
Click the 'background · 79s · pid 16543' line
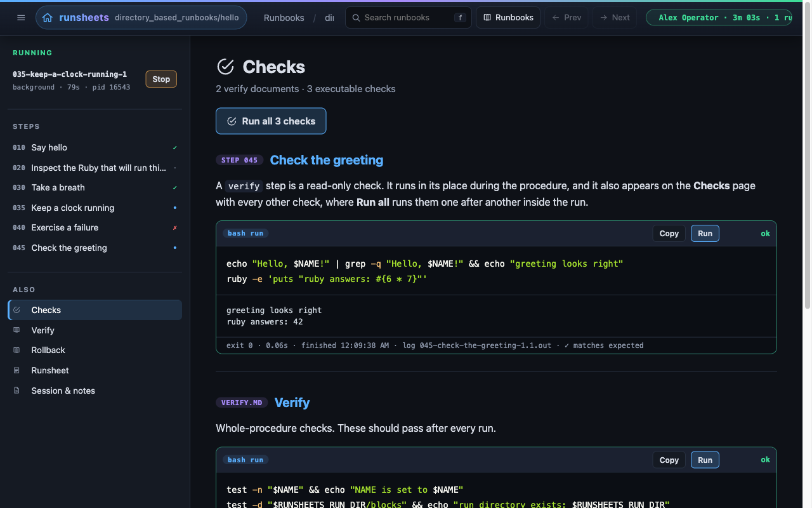pyautogui.click(x=72, y=87)
